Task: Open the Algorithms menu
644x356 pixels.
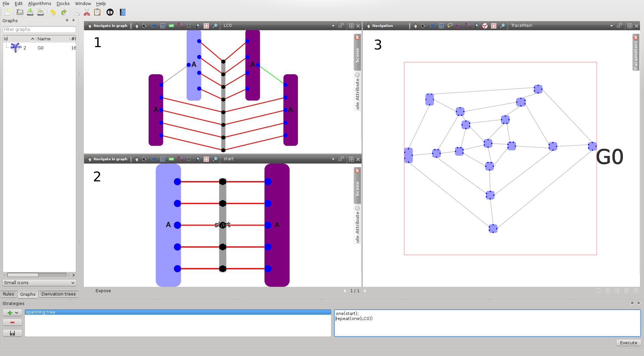Action: point(40,3)
